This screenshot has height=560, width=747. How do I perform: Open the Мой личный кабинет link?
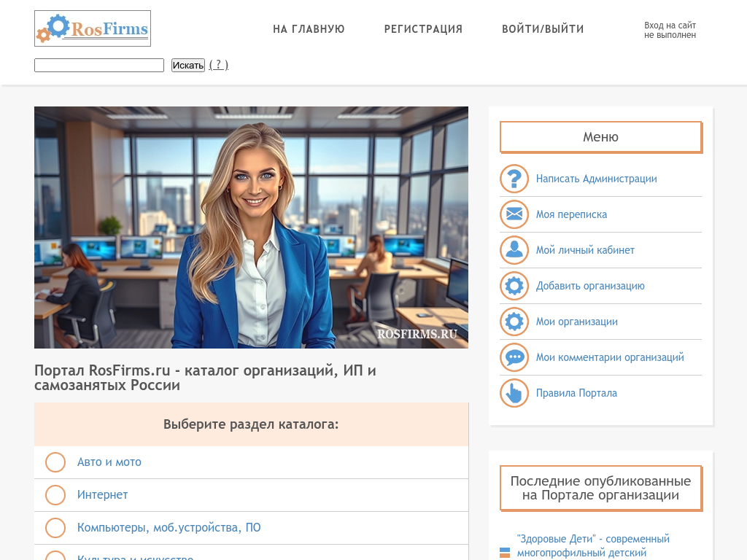(x=585, y=250)
